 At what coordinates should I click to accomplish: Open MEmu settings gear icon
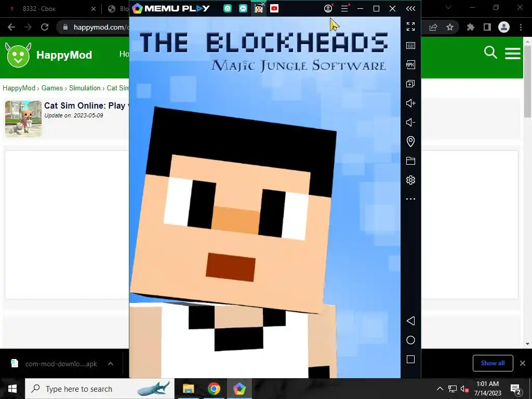click(x=410, y=180)
